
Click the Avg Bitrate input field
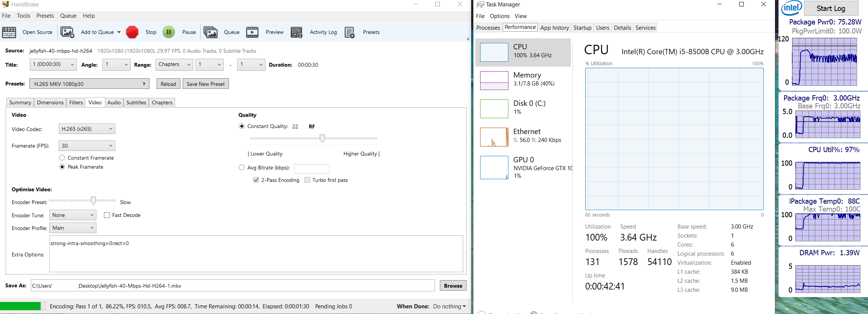311,169
